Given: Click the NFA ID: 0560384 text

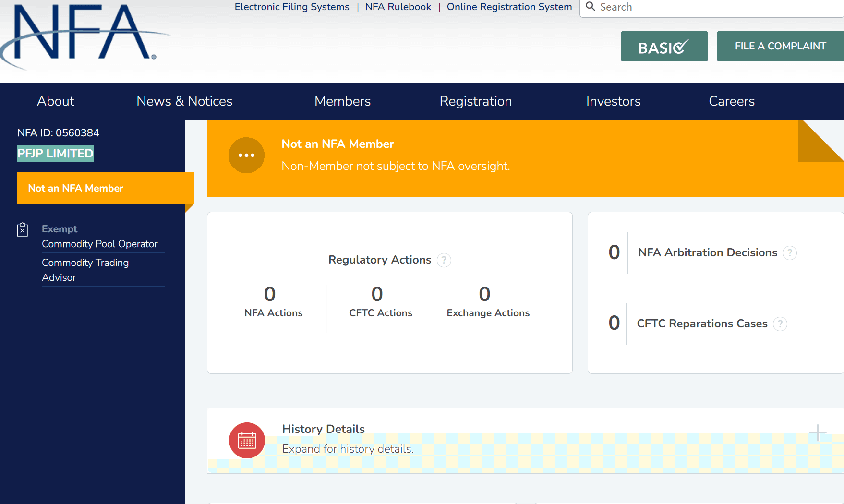Looking at the screenshot, I should pyautogui.click(x=58, y=133).
